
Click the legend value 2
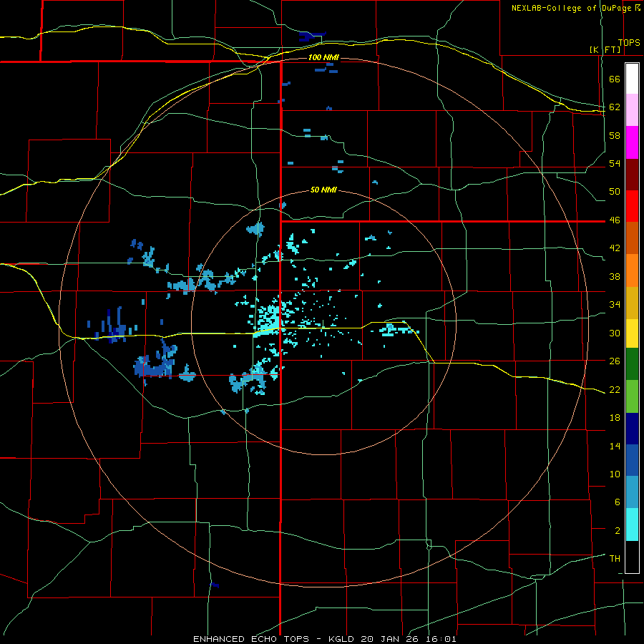[618, 531]
